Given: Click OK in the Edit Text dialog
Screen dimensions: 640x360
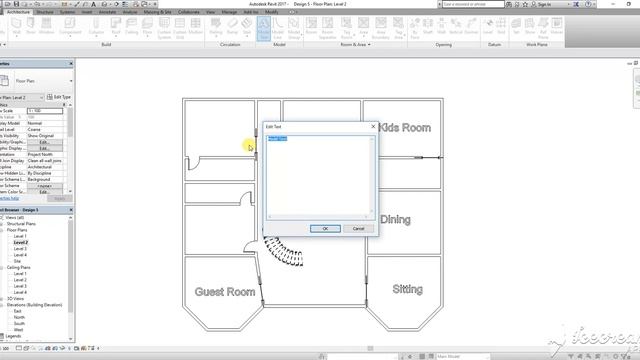Looking at the screenshot, I should tap(325, 229).
